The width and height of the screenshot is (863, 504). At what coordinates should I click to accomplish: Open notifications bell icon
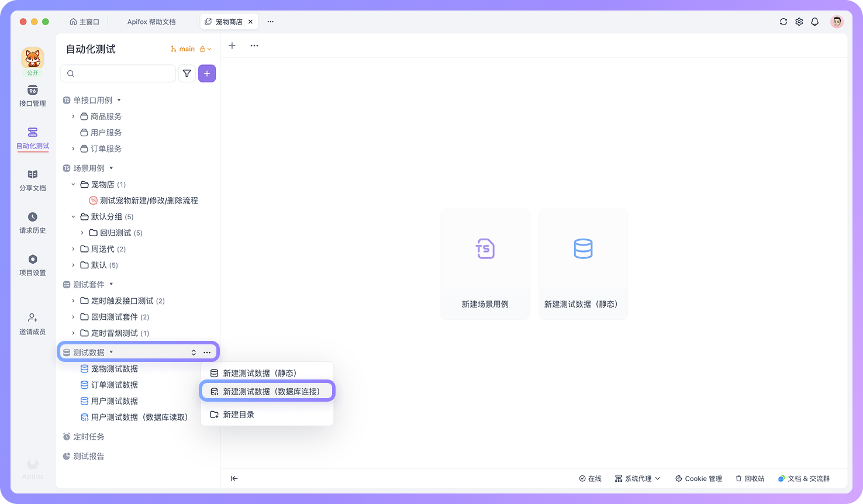814,22
